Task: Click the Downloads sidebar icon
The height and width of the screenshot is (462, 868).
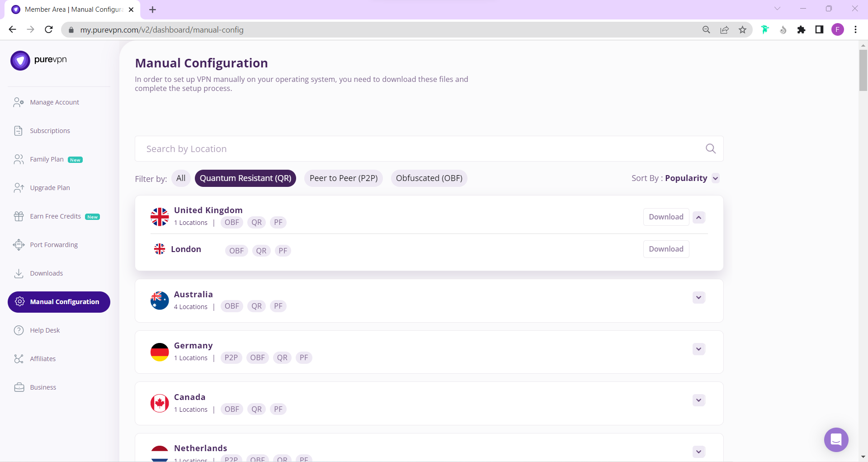Action: click(19, 273)
